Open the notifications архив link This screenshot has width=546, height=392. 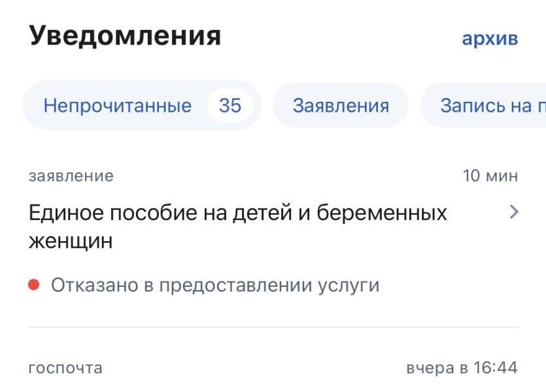tap(490, 39)
